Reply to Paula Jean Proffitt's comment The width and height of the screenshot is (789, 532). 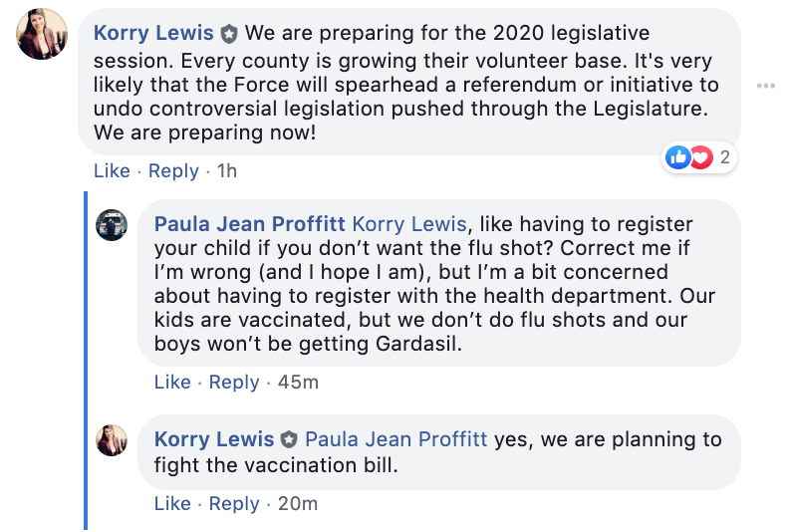(234, 383)
